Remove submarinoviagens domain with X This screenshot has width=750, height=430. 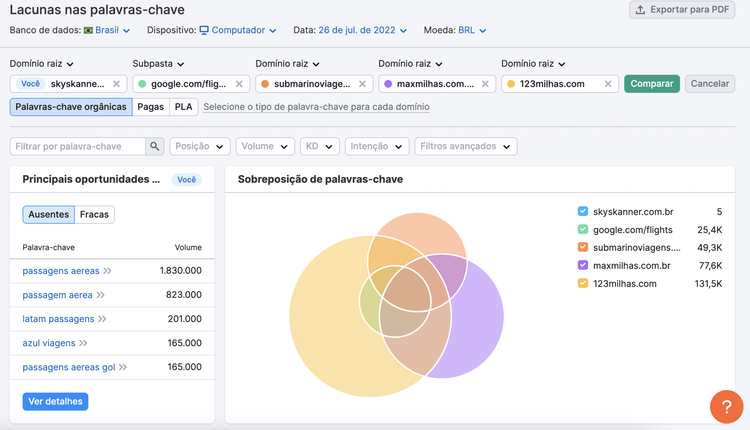(x=362, y=84)
